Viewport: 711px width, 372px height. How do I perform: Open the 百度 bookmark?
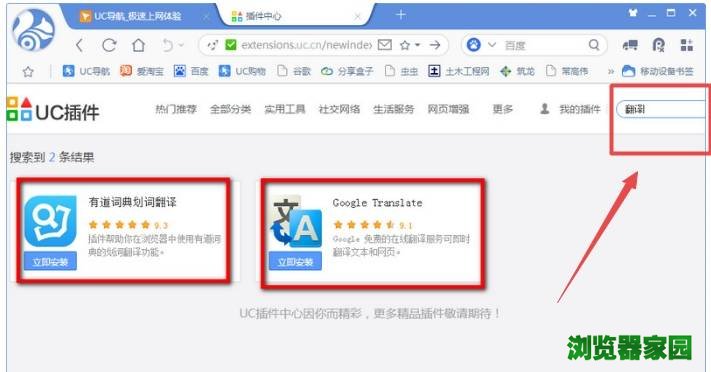click(191, 71)
